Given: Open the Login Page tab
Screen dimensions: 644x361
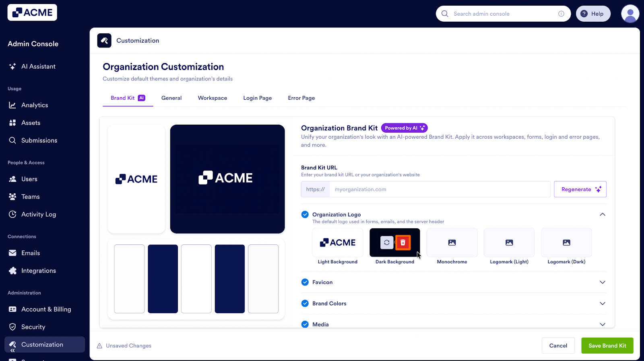Looking at the screenshot, I should tap(258, 98).
